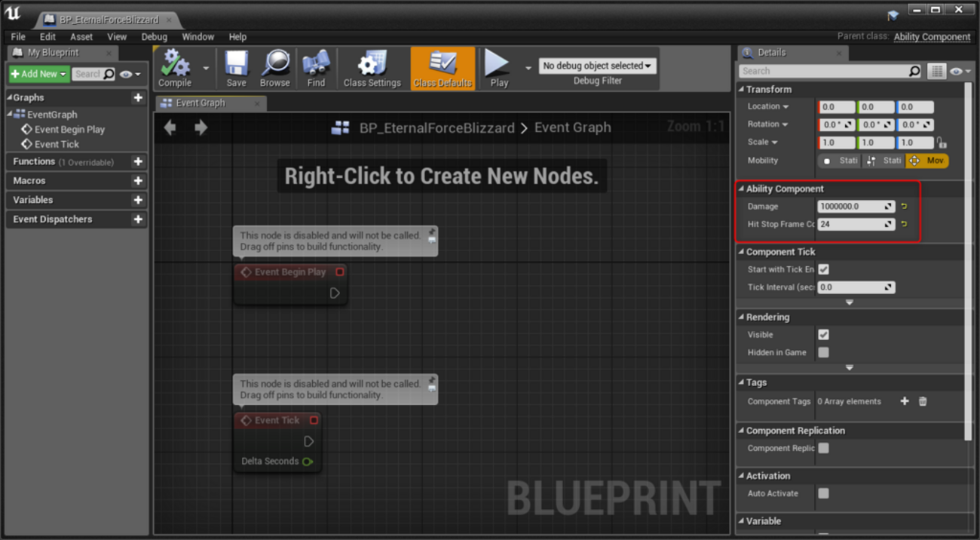This screenshot has height=540, width=980.
Task: Open Find binoculars tool
Action: 316,69
